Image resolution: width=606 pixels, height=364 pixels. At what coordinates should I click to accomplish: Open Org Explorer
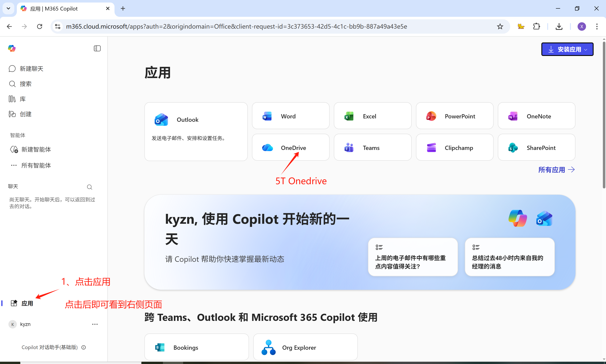click(x=305, y=347)
